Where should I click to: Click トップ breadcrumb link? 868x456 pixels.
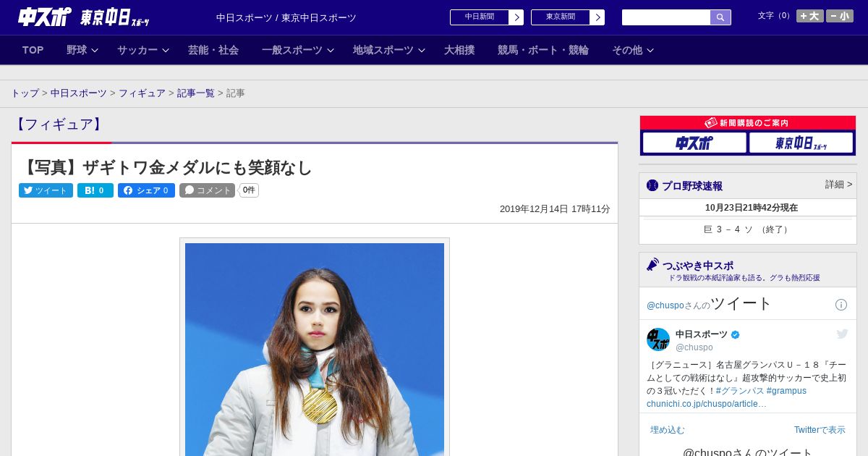(x=25, y=93)
